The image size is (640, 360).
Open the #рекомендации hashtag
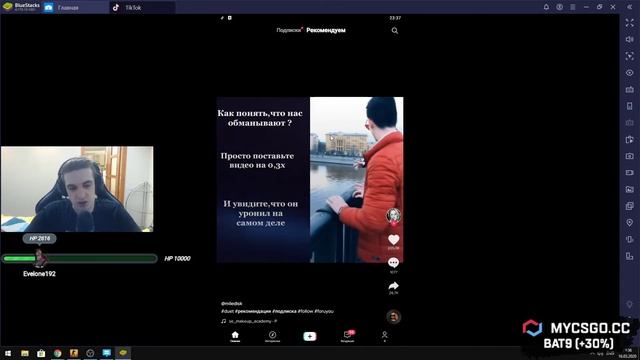253,311
